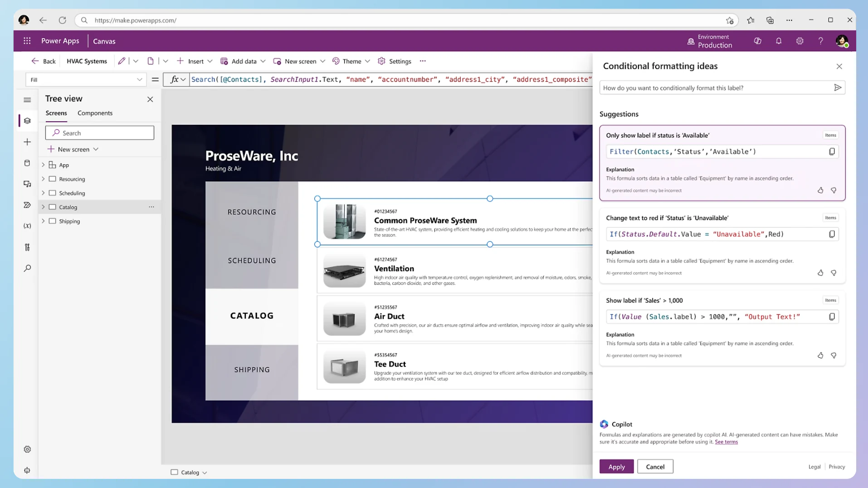Click the Back arrow in toolbar
The image size is (868, 488).
(x=35, y=61)
